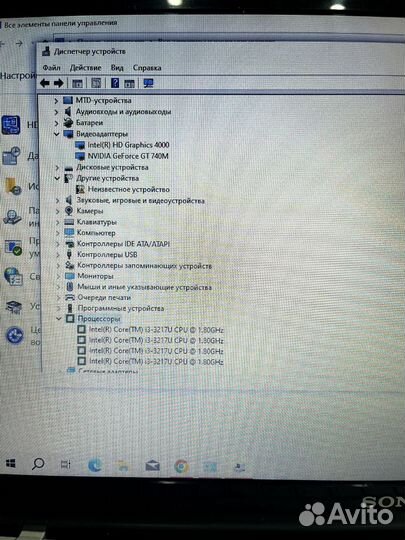
Task: Click the Forward arrow in Device Manager toolbar
Action: [59, 83]
